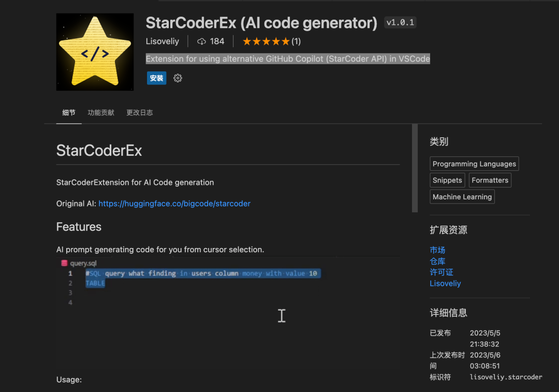The image size is (559, 392).
Task: Click the StarCoderEx star logo icon
Action: click(x=95, y=52)
